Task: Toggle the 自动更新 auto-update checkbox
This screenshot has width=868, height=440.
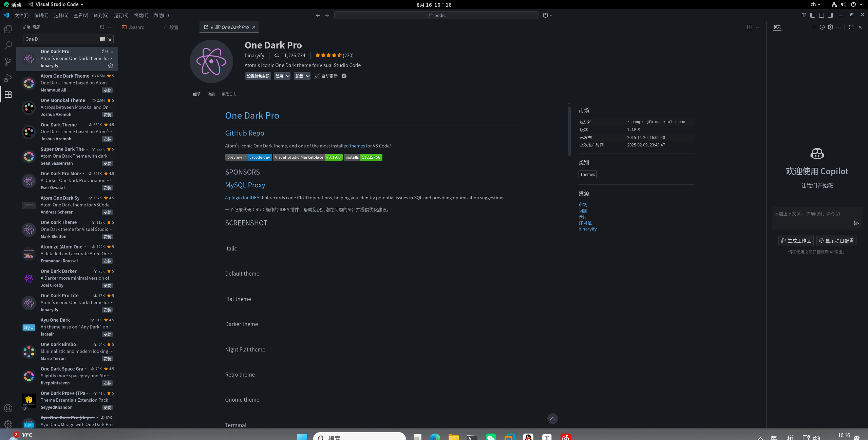Action: click(317, 76)
